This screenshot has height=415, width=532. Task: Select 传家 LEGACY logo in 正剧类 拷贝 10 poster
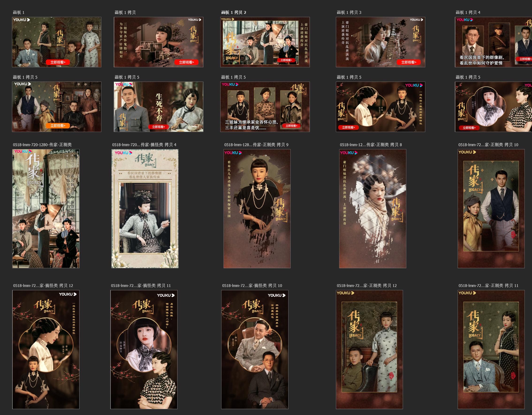[x=474, y=179]
